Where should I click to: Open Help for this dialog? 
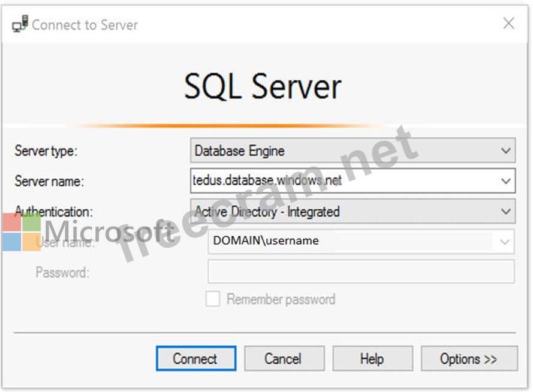[x=372, y=358]
